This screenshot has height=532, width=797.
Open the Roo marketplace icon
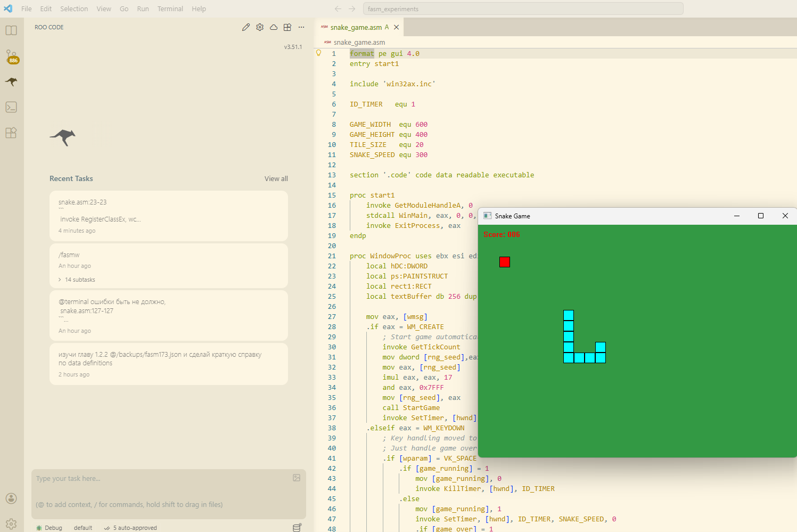(x=287, y=27)
